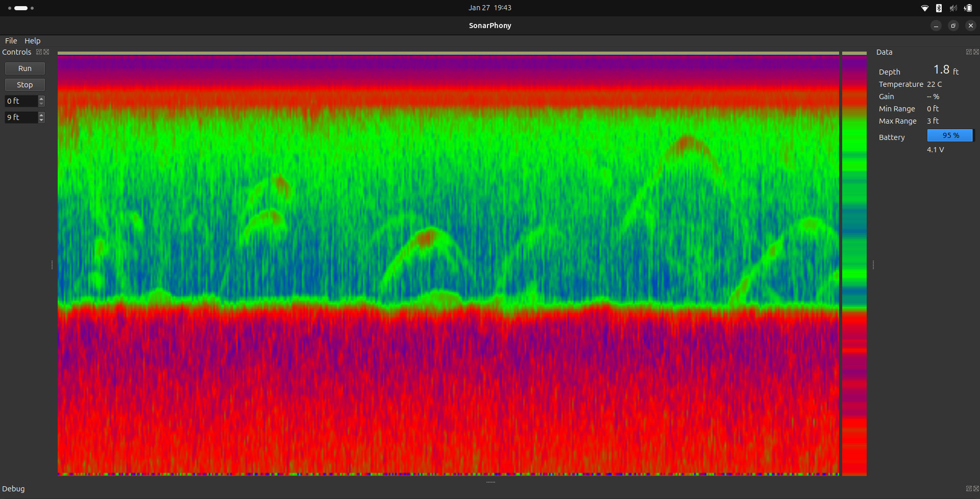This screenshot has height=499, width=980.
Task: Click the muted volume icon
Action: [953, 8]
